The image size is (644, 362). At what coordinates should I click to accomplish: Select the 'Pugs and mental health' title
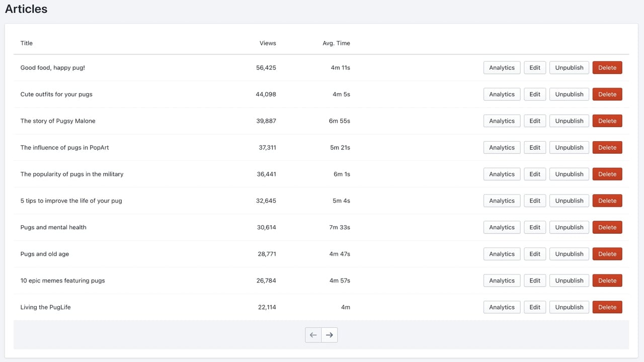click(53, 228)
